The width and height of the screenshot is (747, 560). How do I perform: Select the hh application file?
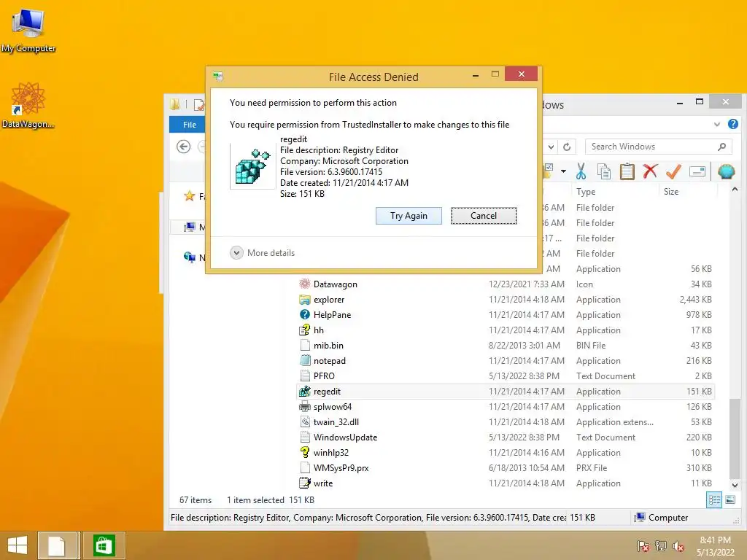(x=318, y=330)
